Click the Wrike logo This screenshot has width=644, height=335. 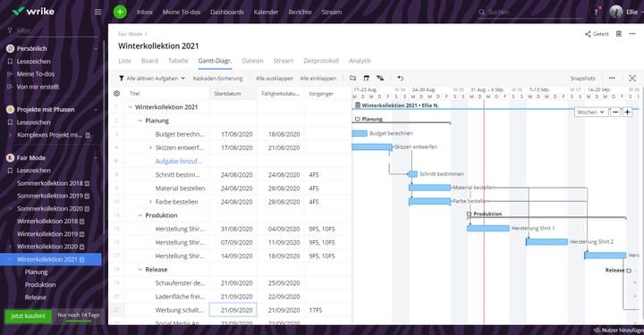(x=33, y=12)
